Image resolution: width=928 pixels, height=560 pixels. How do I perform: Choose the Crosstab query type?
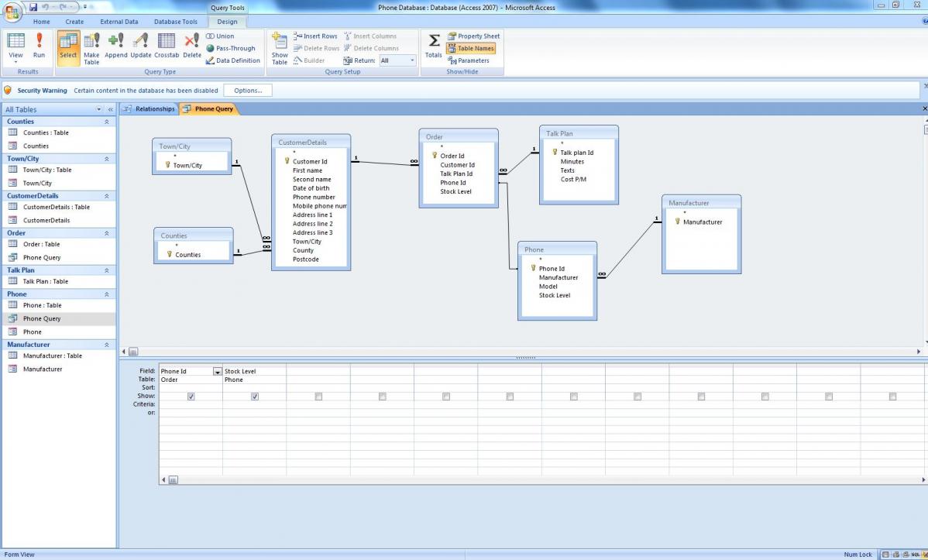(167, 46)
